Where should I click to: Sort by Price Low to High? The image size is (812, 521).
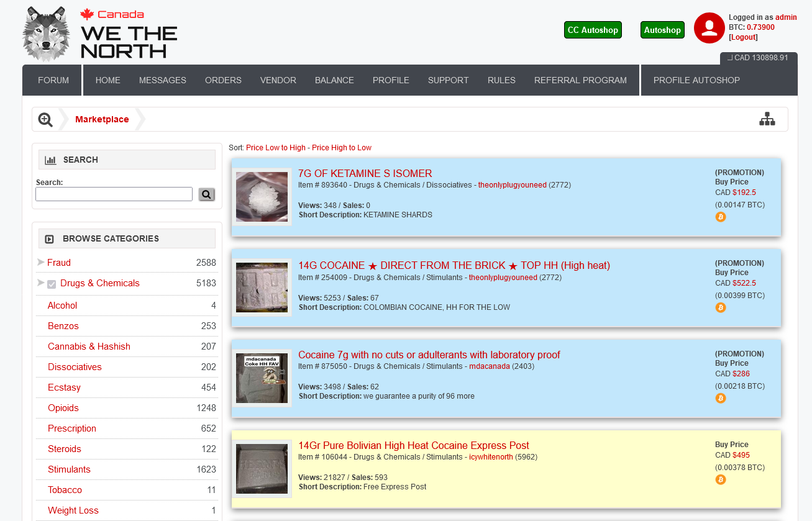point(276,148)
